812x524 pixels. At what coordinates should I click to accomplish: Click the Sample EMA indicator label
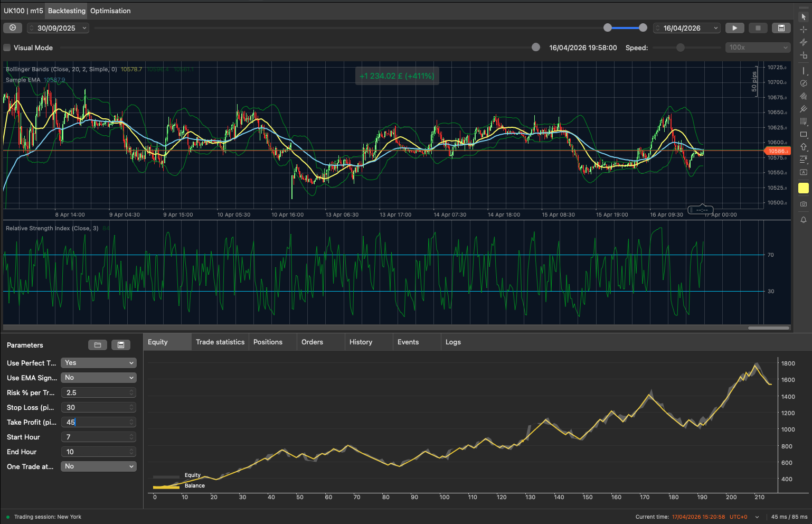[x=23, y=80]
